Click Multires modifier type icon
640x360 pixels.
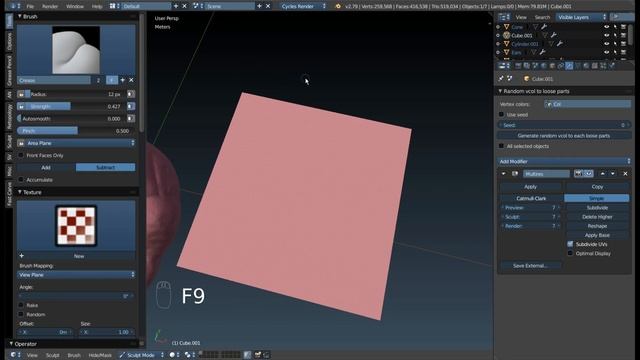point(515,173)
